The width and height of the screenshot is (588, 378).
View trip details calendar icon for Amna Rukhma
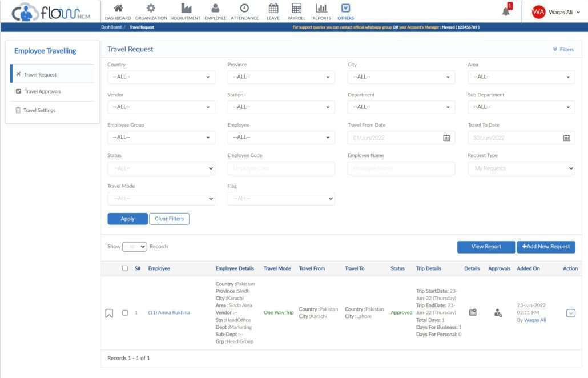(472, 312)
